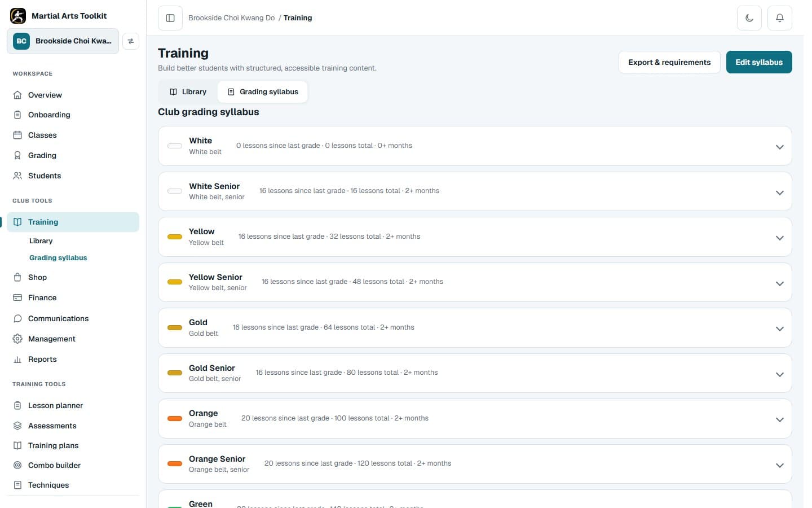Switch to dark mode with moon icon

coord(749,18)
